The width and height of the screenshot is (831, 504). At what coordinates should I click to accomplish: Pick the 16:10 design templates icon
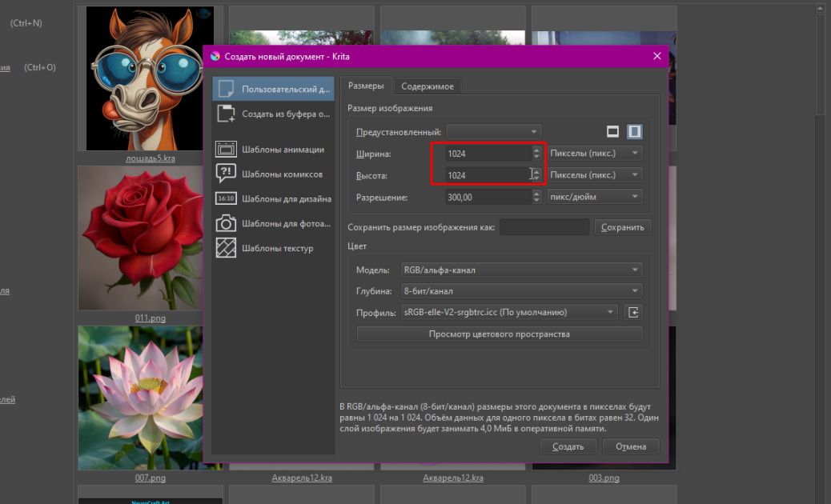click(x=226, y=198)
